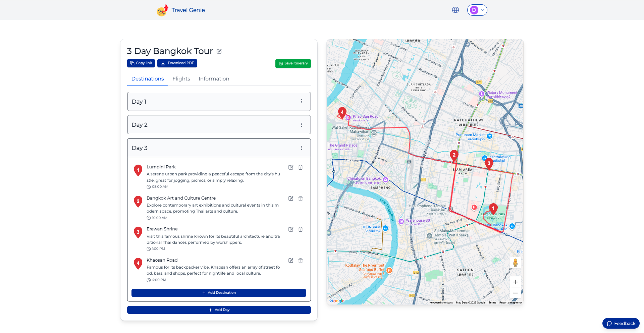Edit Bangkok Art and Culture Centre entry
Viewport: 644px width, 333px height.
(x=291, y=199)
